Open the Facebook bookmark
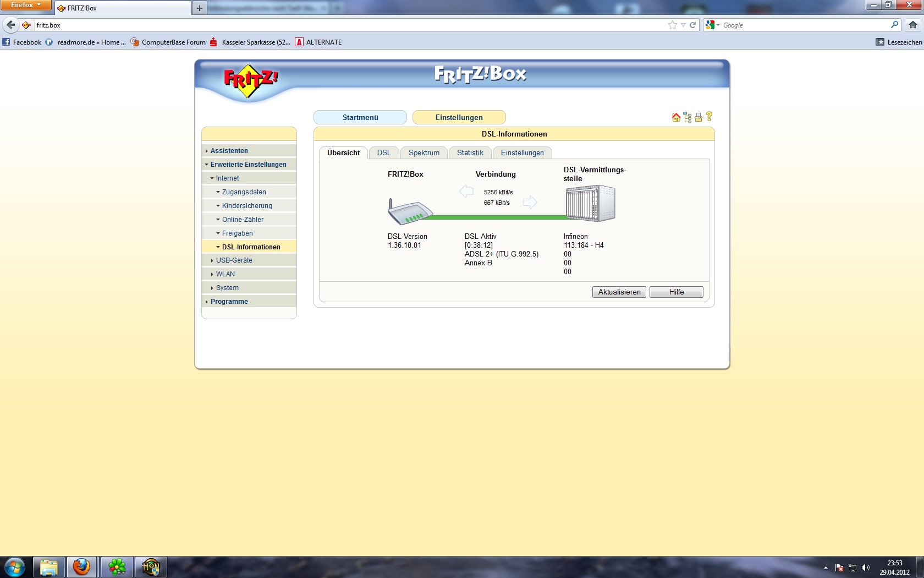The height and width of the screenshot is (578, 924). click(x=22, y=42)
